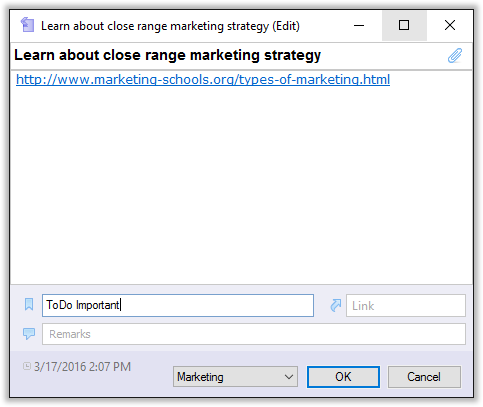Open the marketing-schools.org hyperlink
This screenshot has width=483, height=407.
[x=203, y=80]
